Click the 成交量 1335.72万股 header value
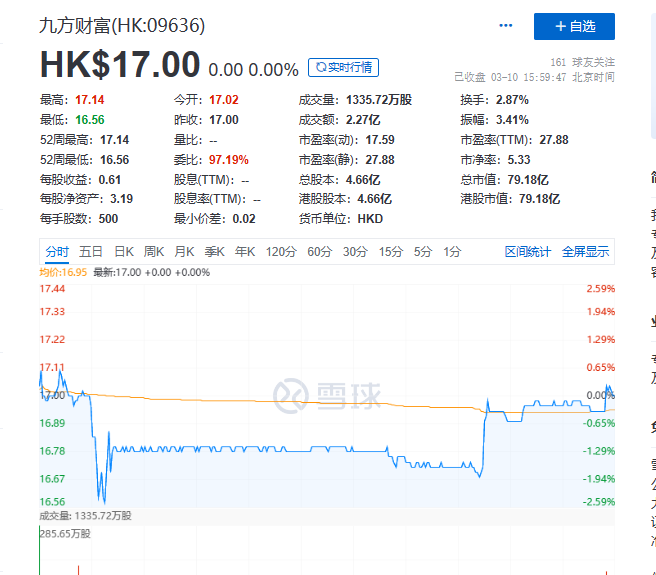The image size is (656, 575). click(379, 100)
